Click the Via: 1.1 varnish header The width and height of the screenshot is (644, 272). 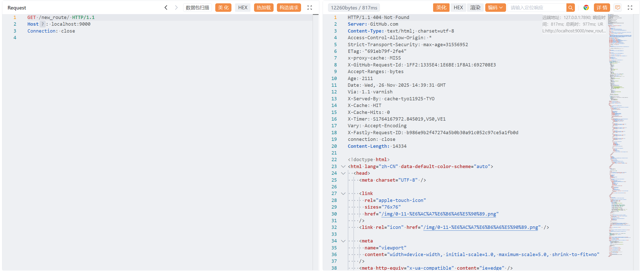coord(370,92)
